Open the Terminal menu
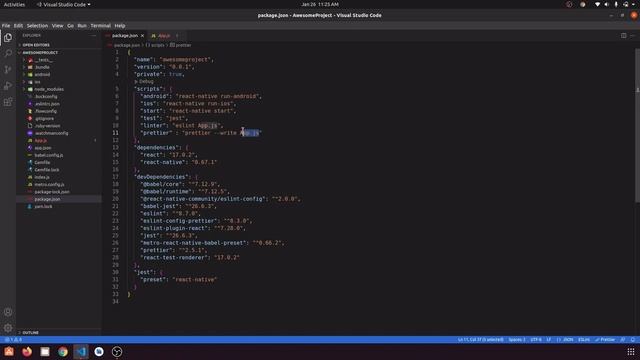Viewport: 640px width, 360px height. [x=100, y=25]
